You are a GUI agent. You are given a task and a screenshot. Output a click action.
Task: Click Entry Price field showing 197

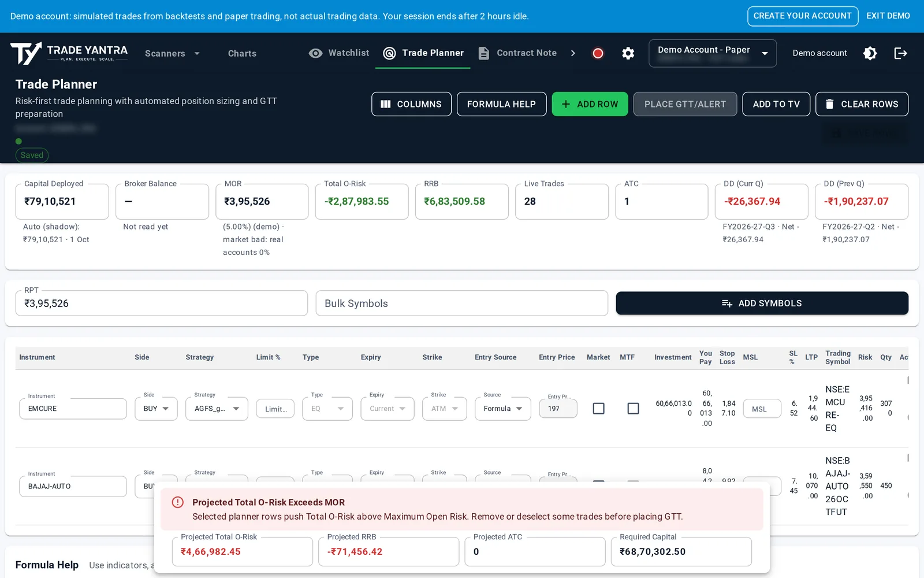(x=558, y=409)
